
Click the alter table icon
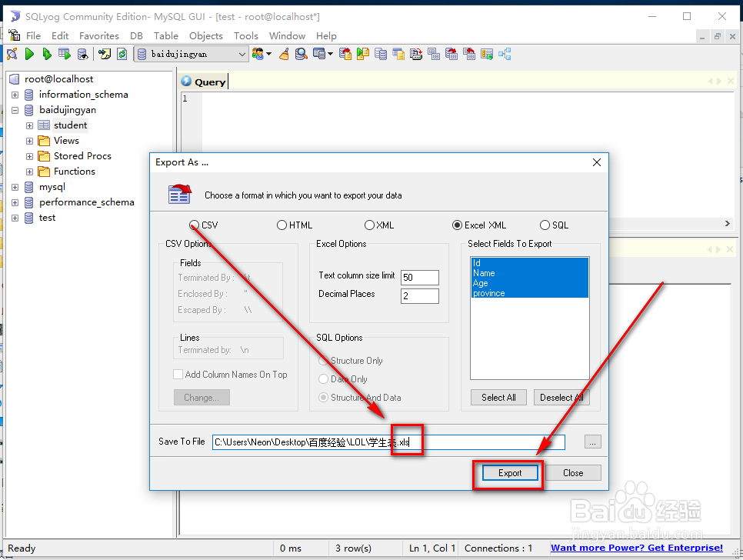(451, 54)
